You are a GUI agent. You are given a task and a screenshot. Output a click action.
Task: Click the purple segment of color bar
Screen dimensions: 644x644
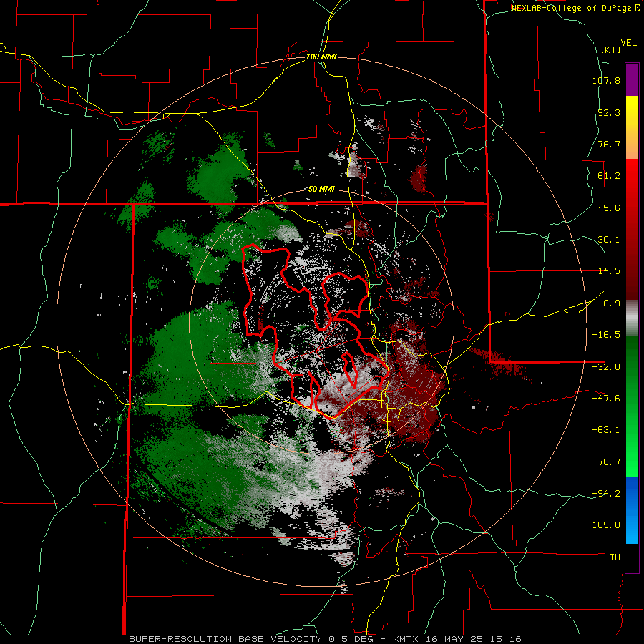(632, 79)
